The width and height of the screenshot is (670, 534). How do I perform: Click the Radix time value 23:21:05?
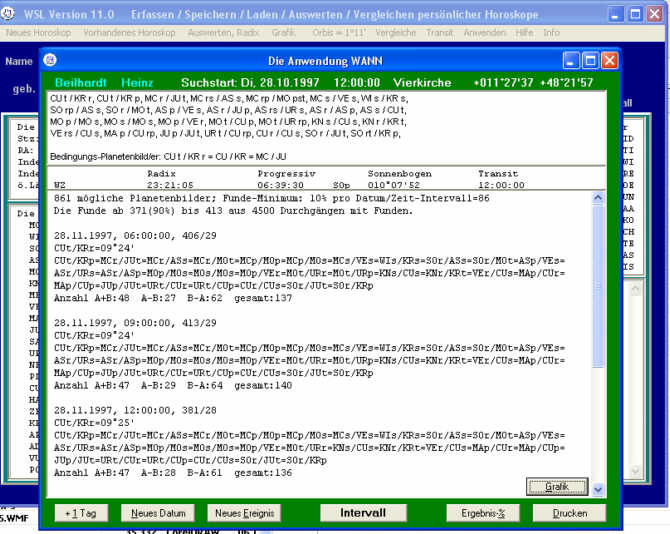point(170,185)
